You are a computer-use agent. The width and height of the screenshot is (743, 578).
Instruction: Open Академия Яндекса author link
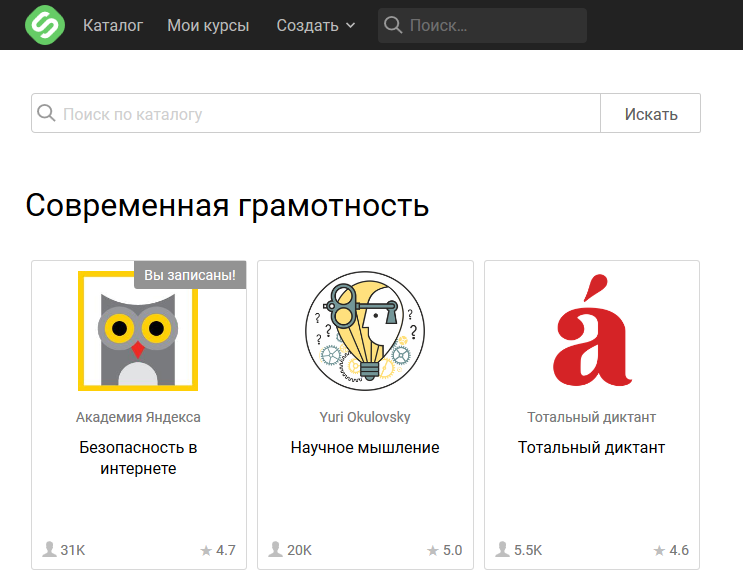coord(138,417)
